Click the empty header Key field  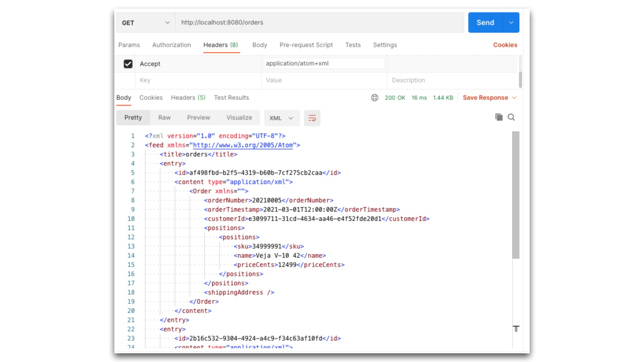coord(198,80)
